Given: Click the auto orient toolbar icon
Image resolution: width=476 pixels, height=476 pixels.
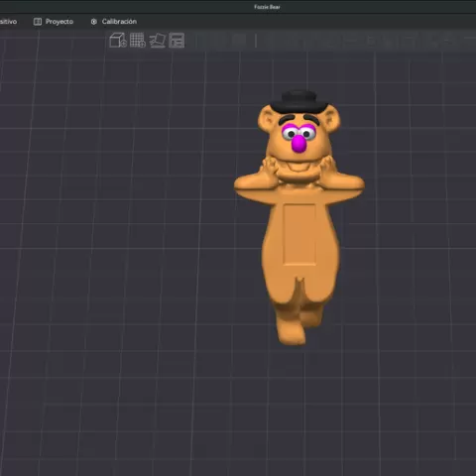Looking at the screenshot, I should 158,41.
